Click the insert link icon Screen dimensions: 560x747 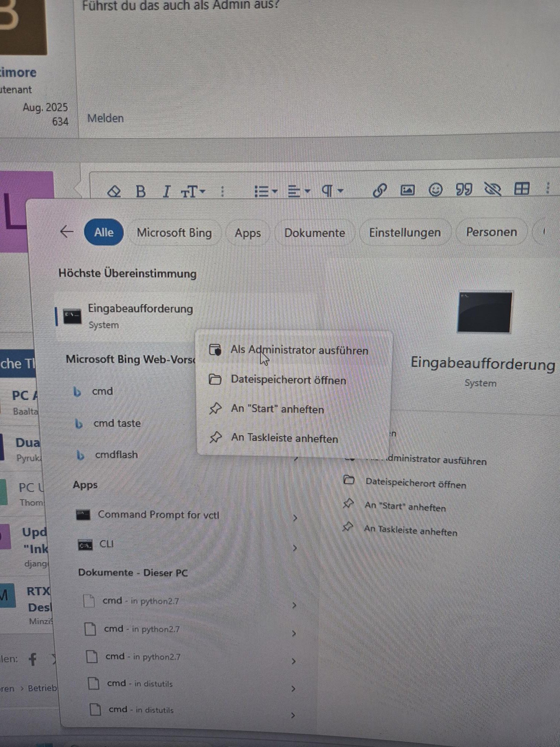379,190
